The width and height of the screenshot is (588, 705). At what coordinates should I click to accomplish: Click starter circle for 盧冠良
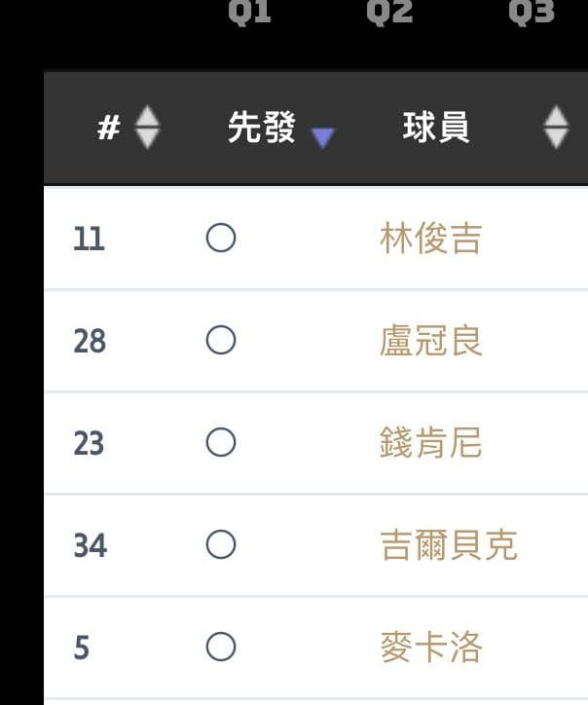pyautogui.click(x=221, y=340)
